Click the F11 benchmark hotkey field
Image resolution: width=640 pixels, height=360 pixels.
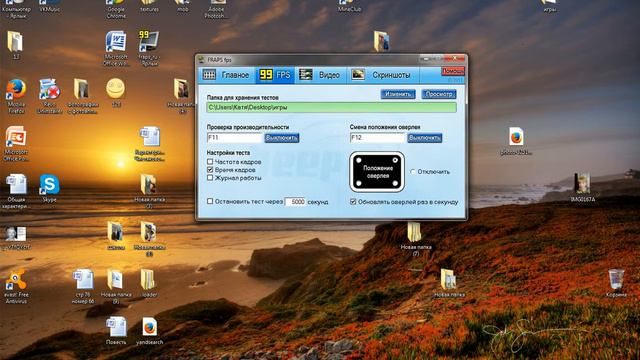[x=234, y=138]
